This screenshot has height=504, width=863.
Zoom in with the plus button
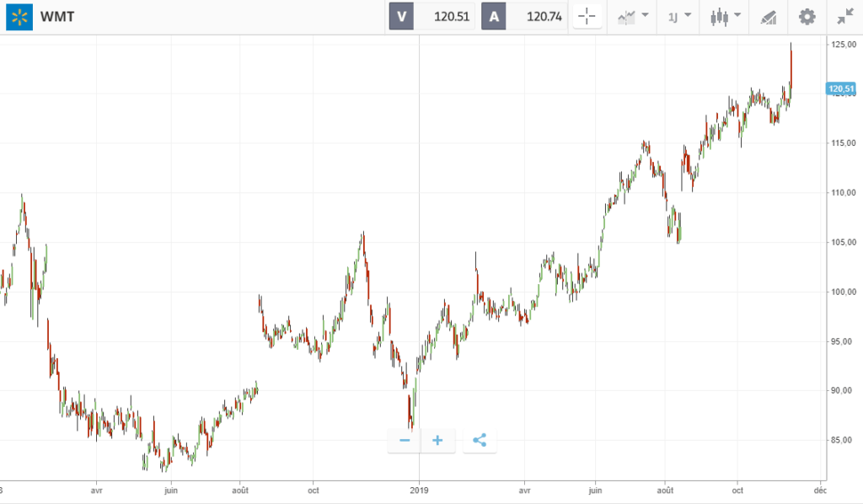[x=437, y=441]
